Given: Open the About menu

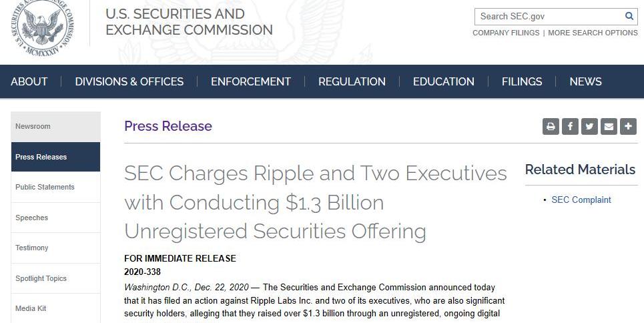Looking at the screenshot, I should coord(29,81).
